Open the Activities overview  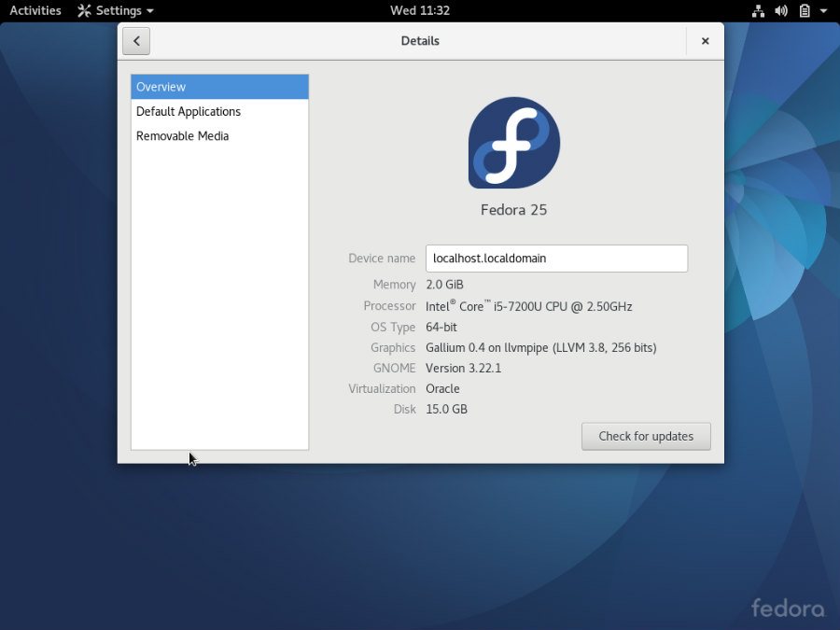click(35, 11)
